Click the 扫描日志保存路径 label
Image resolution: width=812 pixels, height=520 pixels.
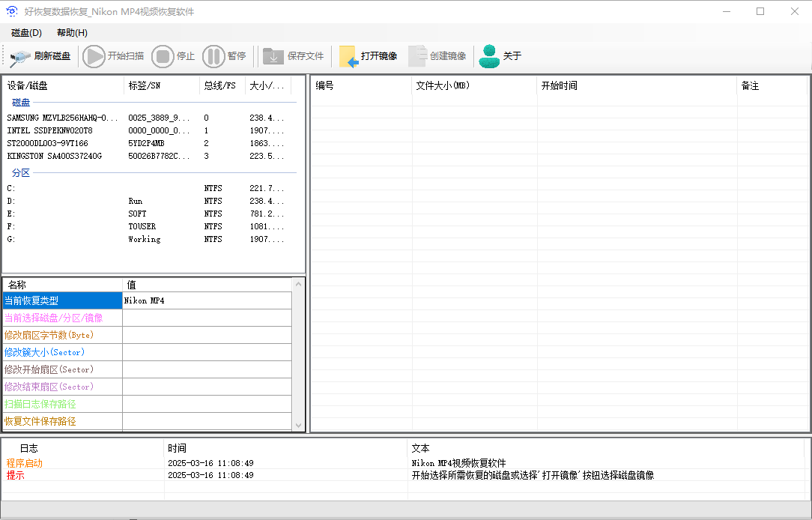point(40,404)
